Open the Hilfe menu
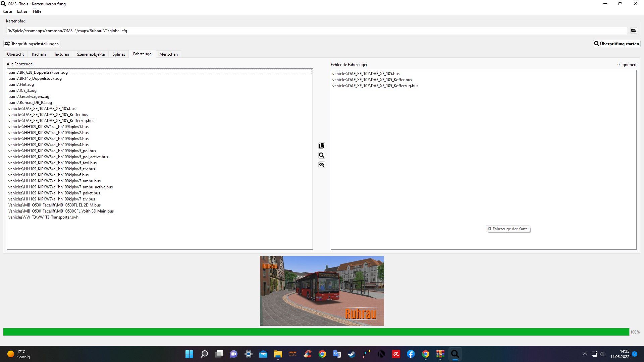644x362 pixels. (x=37, y=11)
